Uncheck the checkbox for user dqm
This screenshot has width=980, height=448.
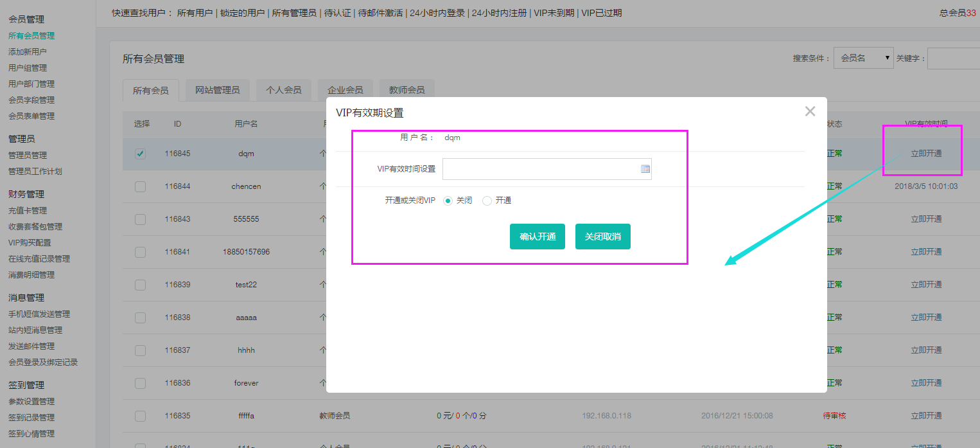140,154
